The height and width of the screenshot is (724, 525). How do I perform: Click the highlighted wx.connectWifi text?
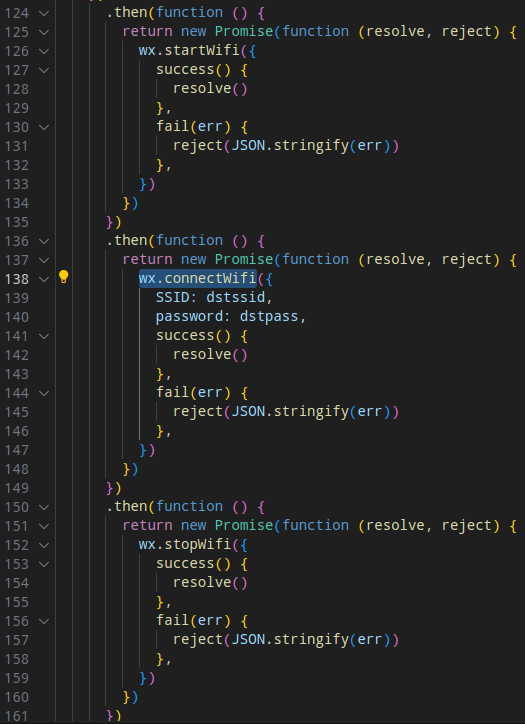198,278
